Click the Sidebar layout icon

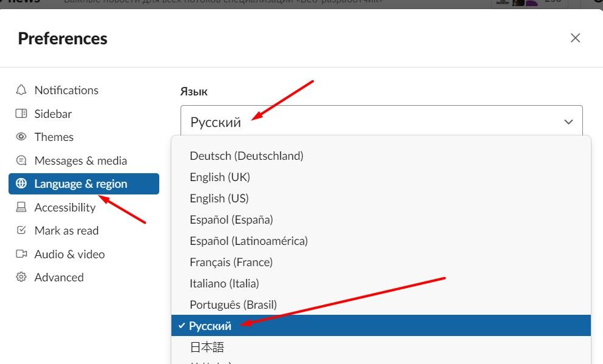point(21,114)
